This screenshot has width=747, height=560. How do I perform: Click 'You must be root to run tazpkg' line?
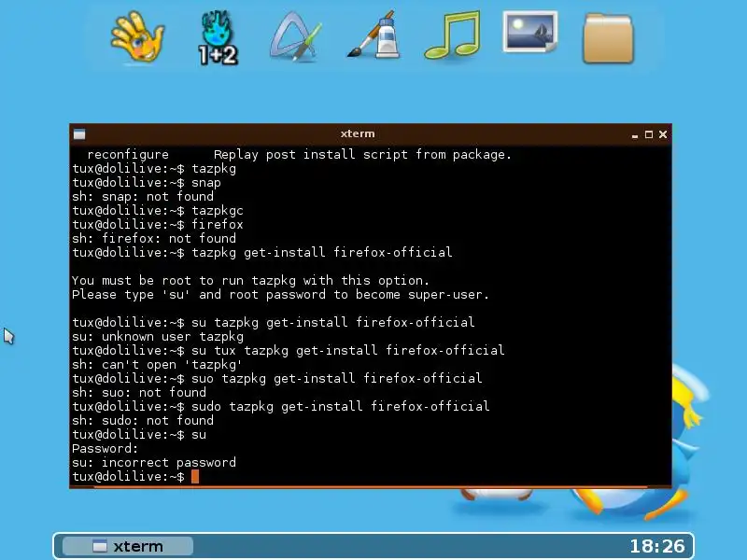coord(250,281)
